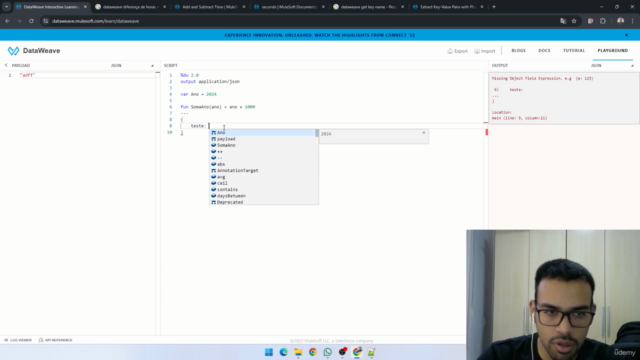Switch to 'Add and Subtract Time' tab
This screenshot has height=360, width=640.
pos(210,7)
